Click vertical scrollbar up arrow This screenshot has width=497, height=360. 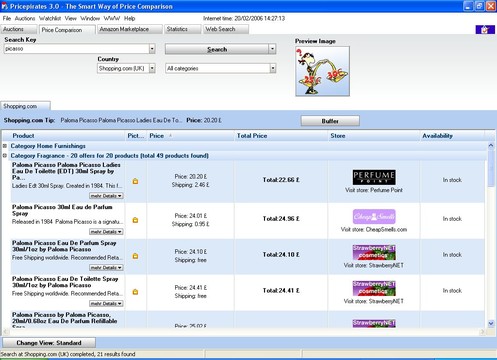tap(491, 145)
